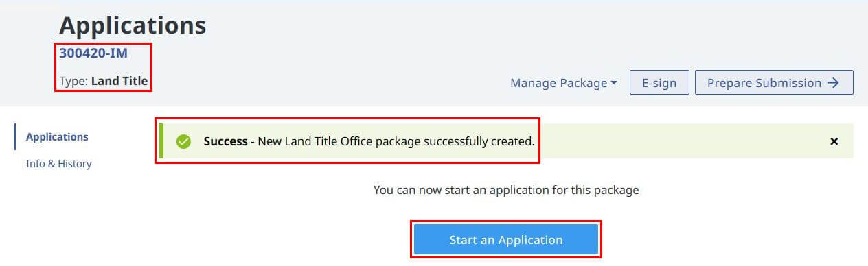The height and width of the screenshot is (266, 868).
Task: Dismiss the success notification with the X
Action: click(x=834, y=141)
